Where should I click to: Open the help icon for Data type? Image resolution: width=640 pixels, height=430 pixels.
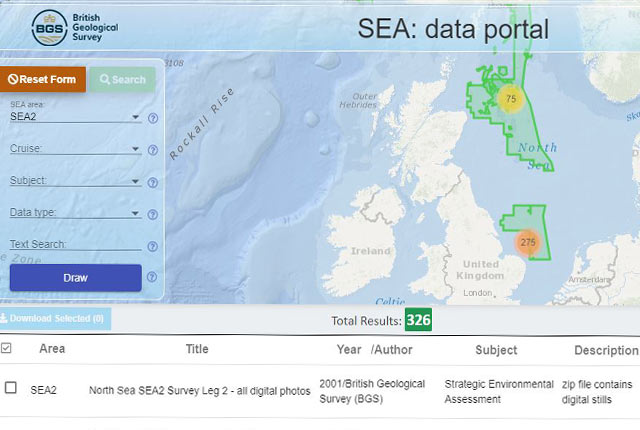point(153,214)
